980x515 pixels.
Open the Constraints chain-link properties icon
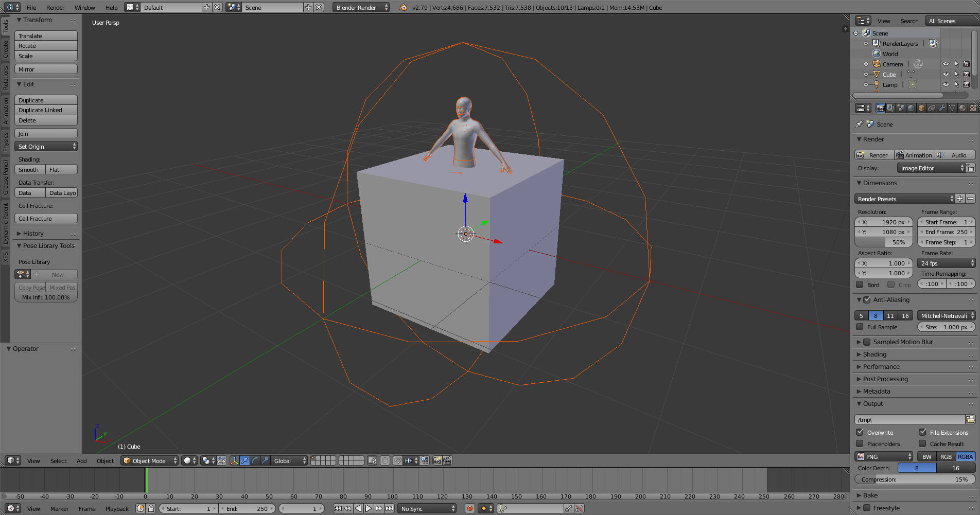932,108
